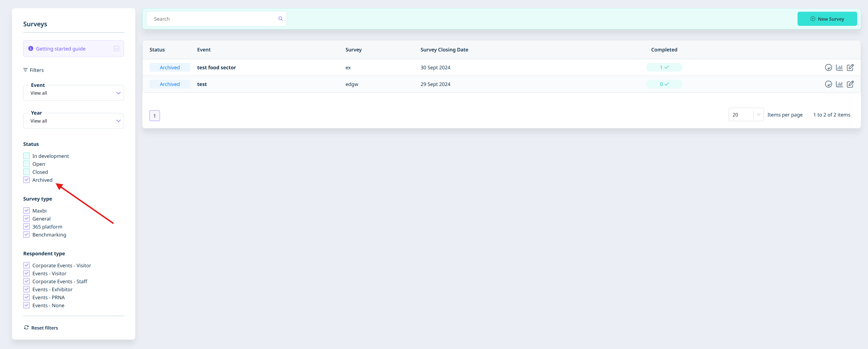Toggle Corporate Events - Staff checkbox
Image resolution: width=868 pixels, height=349 pixels.
tap(26, 281)
